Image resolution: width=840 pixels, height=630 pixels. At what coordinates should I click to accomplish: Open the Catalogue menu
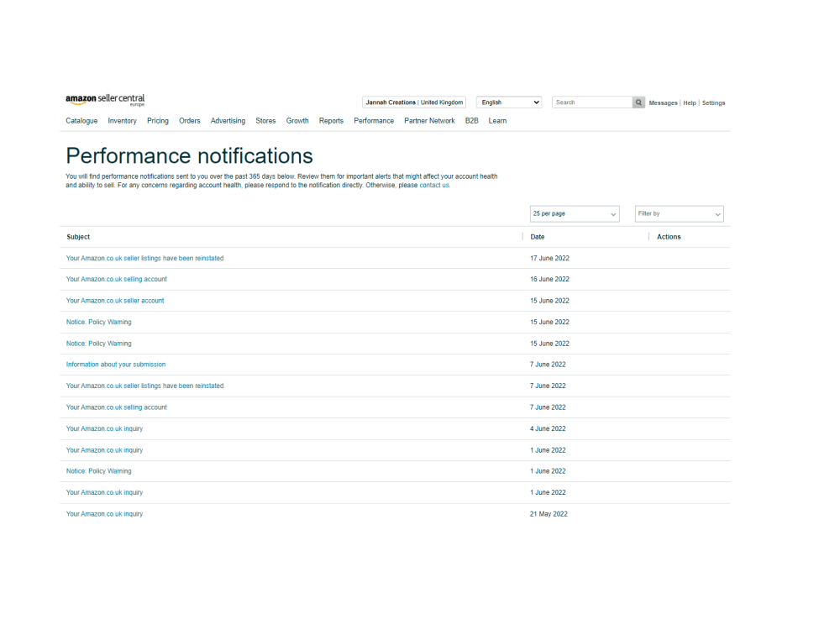tap(81, 121)
